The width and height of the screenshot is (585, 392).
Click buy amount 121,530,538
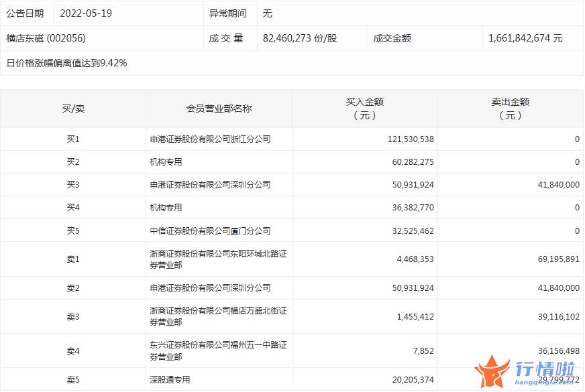tap(411, 139)
